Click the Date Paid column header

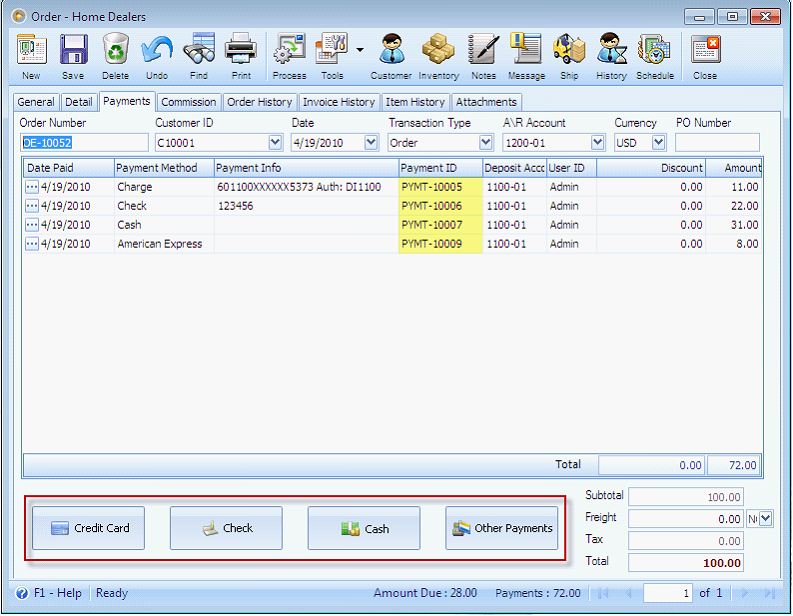coord(68,168)
